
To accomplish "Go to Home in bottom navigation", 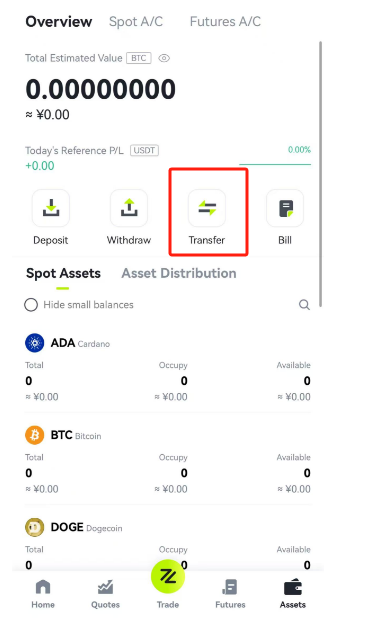I will coord(43,594).
